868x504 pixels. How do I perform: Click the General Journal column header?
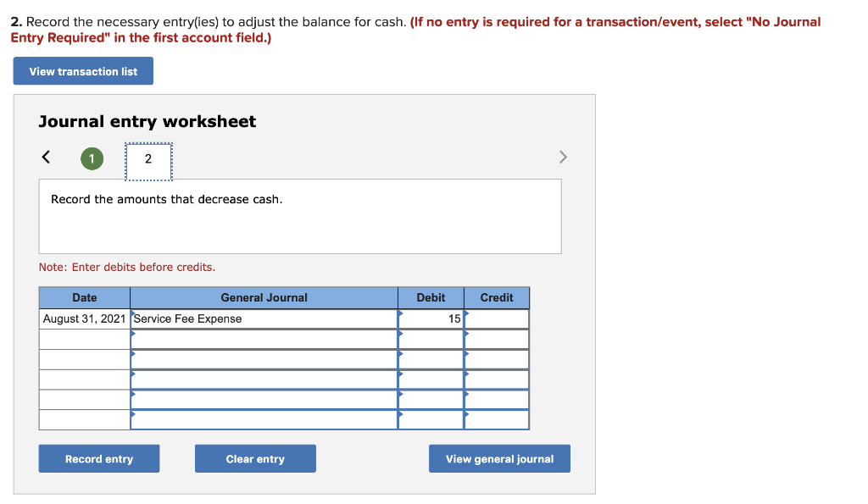click(x=263, y=297)
